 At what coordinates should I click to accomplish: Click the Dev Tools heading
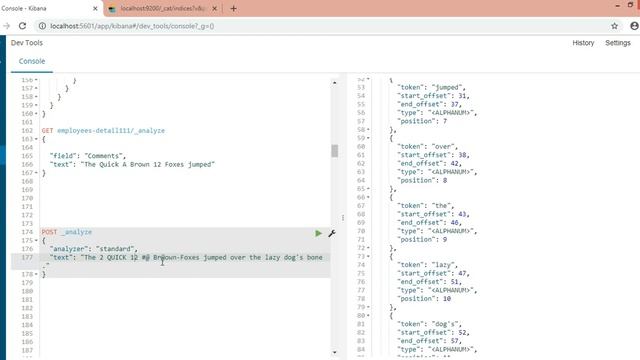click(x=27, y=43)
